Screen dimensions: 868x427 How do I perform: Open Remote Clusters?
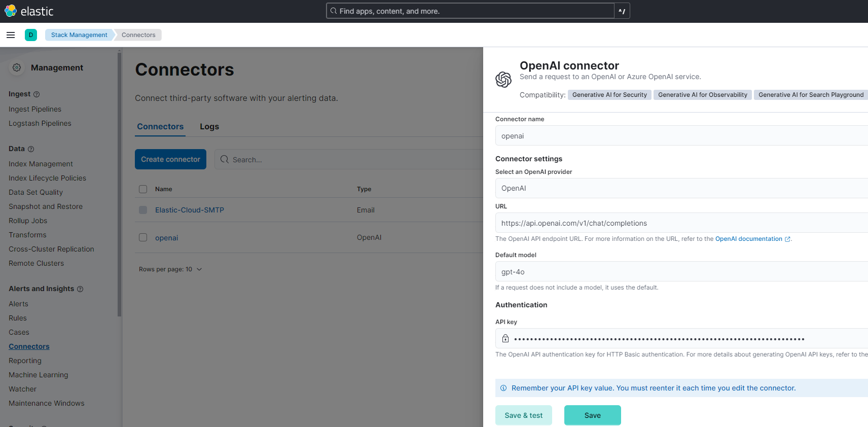[36, 263]
